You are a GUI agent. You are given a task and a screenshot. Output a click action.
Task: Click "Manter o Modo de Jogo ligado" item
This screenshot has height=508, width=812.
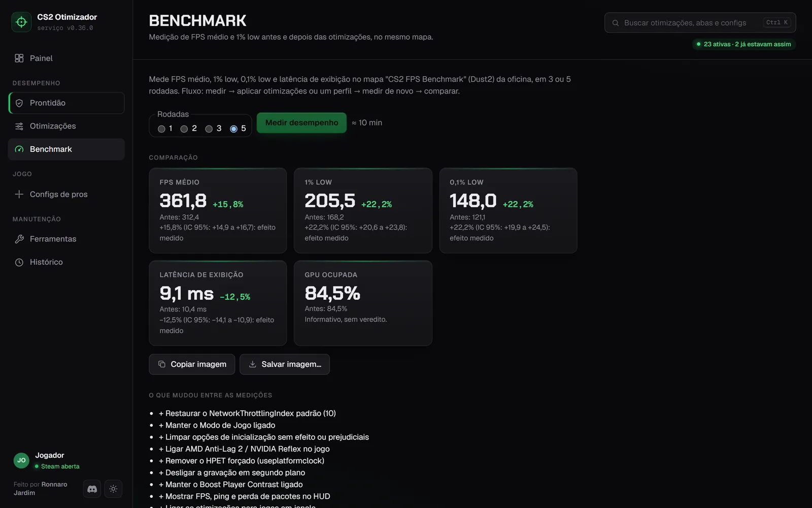217,425
